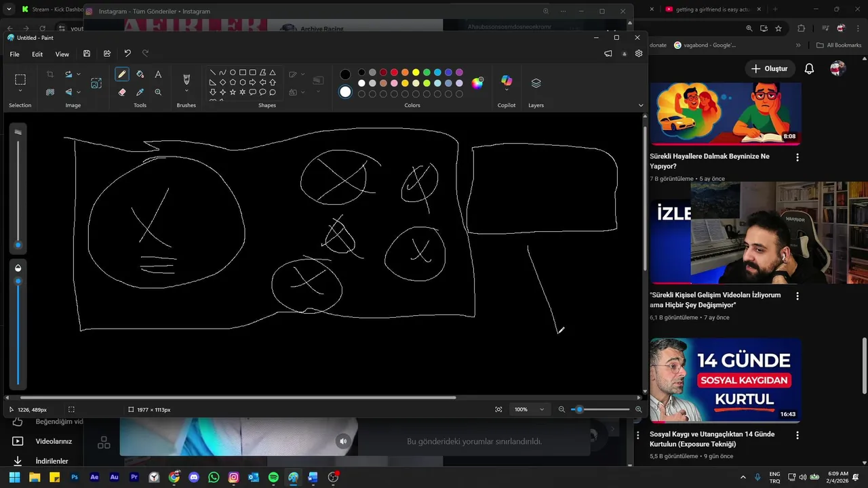Screen dimensions: 868x488
Task: Click the Crop image icon
Action: tap(50, 75)
